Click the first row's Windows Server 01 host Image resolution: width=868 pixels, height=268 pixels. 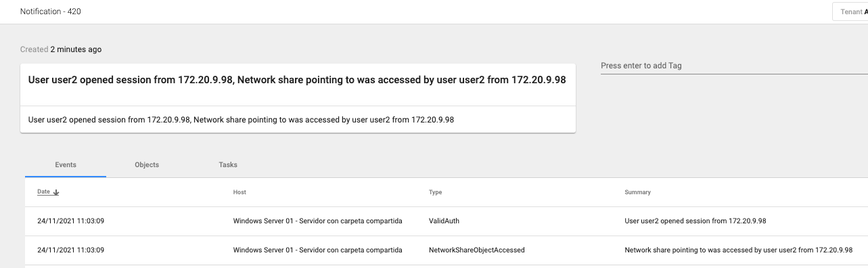[317, 221]
